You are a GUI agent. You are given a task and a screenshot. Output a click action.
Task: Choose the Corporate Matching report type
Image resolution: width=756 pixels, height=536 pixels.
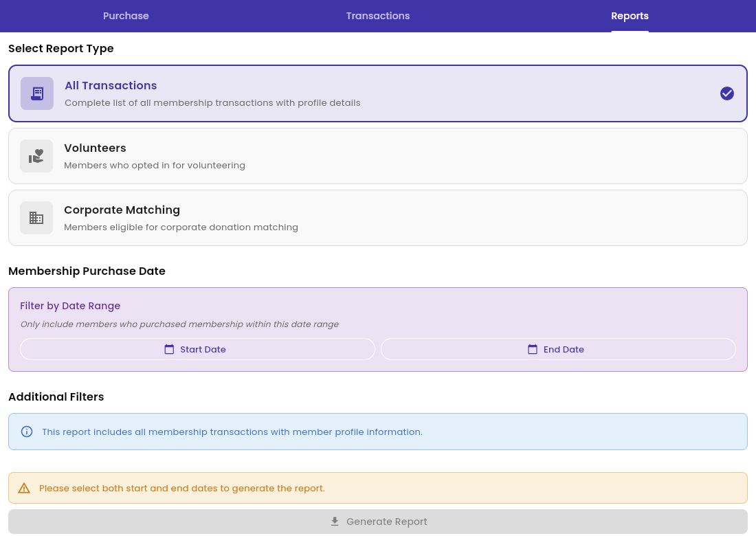tap(378, 218)
